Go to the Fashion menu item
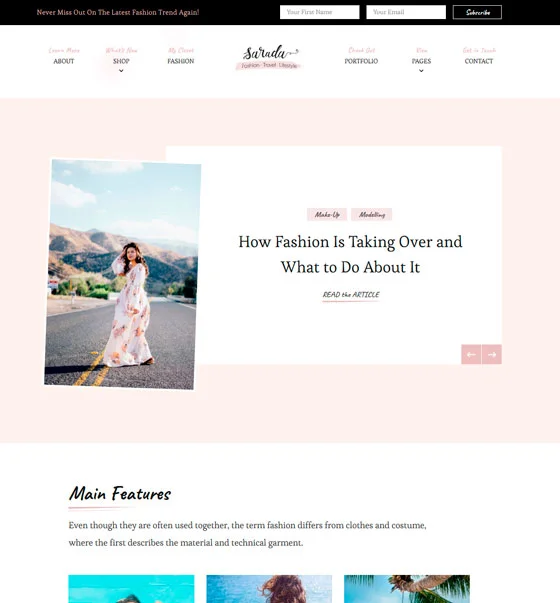The width and height of the screenshot is (560, 603). pos(181,61)
